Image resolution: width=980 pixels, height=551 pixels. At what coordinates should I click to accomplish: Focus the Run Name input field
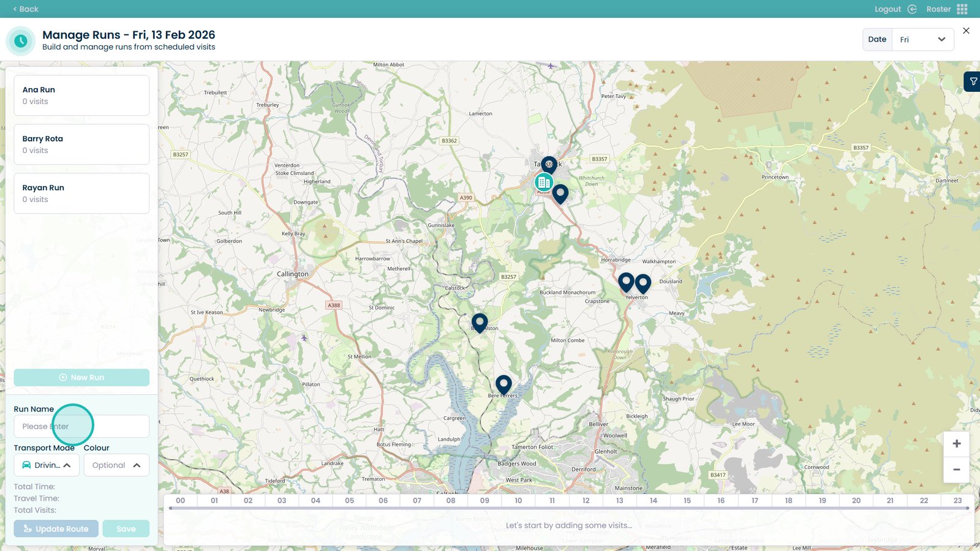81,427
